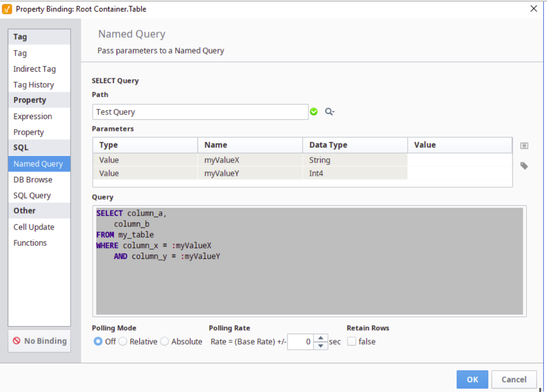Image resolution: width=547 pixels, height=392 pixels.
Task: Click the Value cell for myValueX
Action: tap(459, 160)
